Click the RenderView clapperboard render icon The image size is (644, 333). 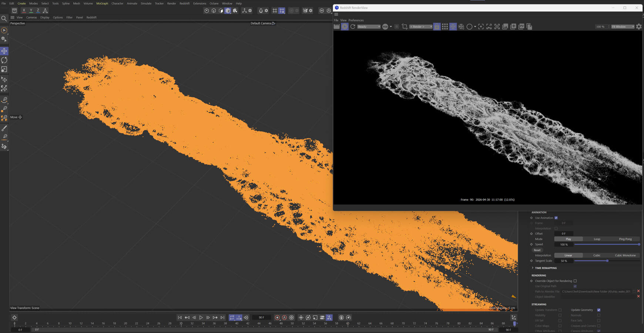336,27
